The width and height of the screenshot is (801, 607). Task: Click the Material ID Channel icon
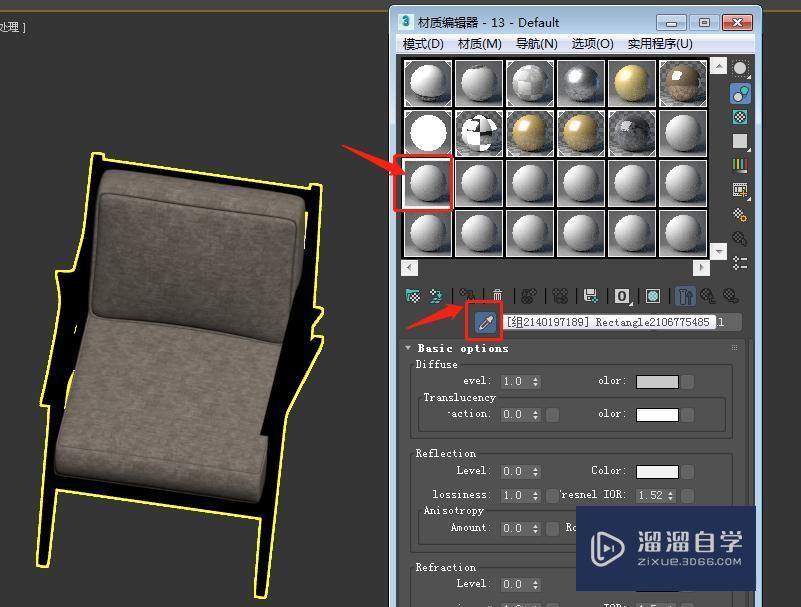pyautogui.click(x=621, y=295)
